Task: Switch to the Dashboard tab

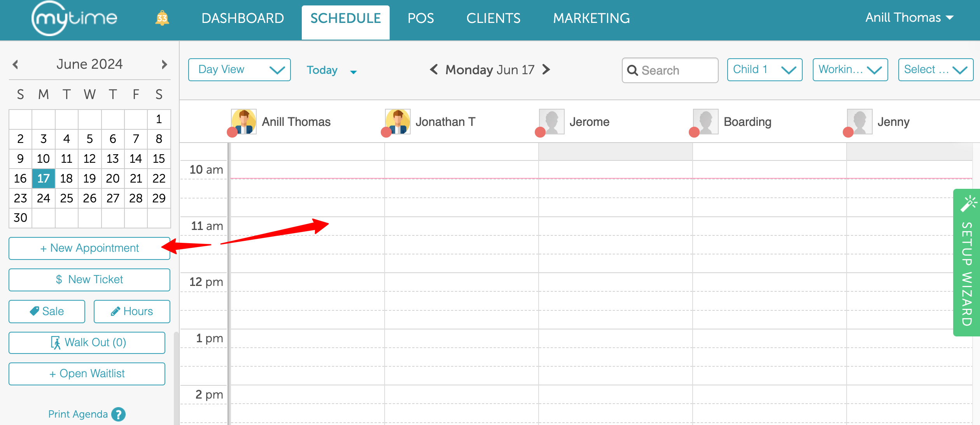Action: pos(243,18)
